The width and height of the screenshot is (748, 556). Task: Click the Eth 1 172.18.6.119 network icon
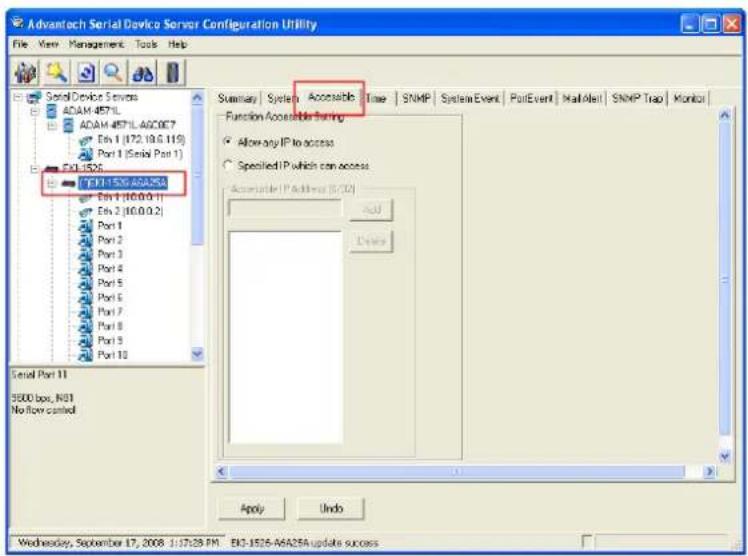click(x=86, y=140)
